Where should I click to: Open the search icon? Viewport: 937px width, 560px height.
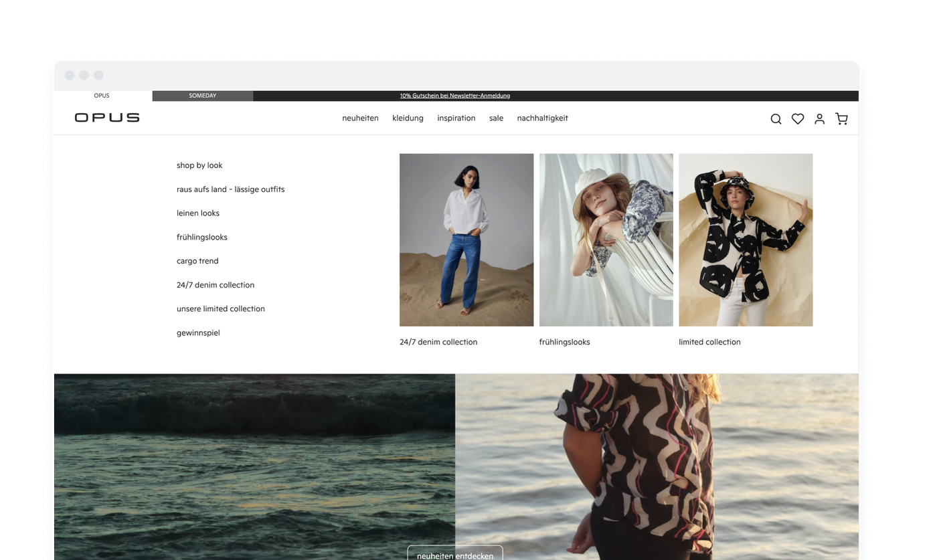point(776,118)
